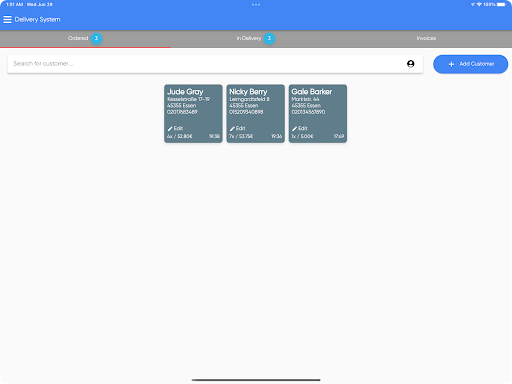Click the Ordered count badge

pyautogui.click(x=96, y=38)
